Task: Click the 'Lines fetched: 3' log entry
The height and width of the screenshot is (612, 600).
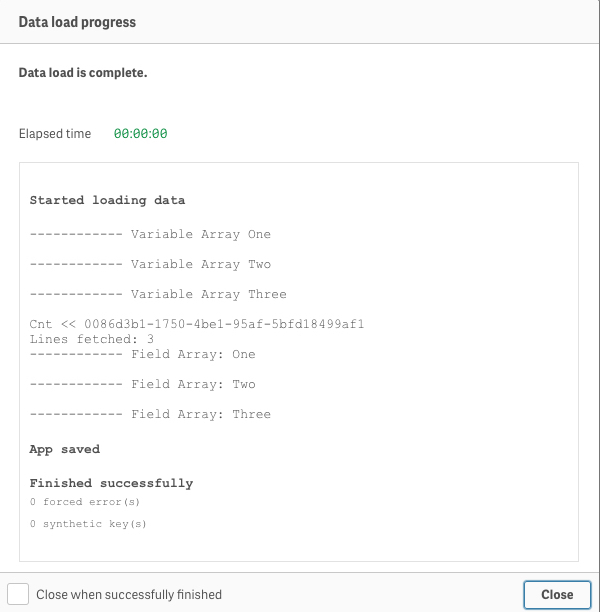Action: pyautogui.click(x=92, y=339)
